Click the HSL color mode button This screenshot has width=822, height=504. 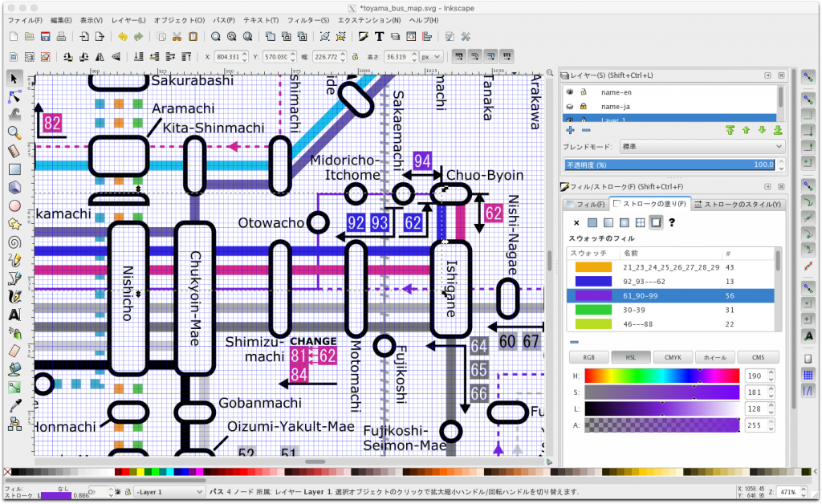[631, 356]
